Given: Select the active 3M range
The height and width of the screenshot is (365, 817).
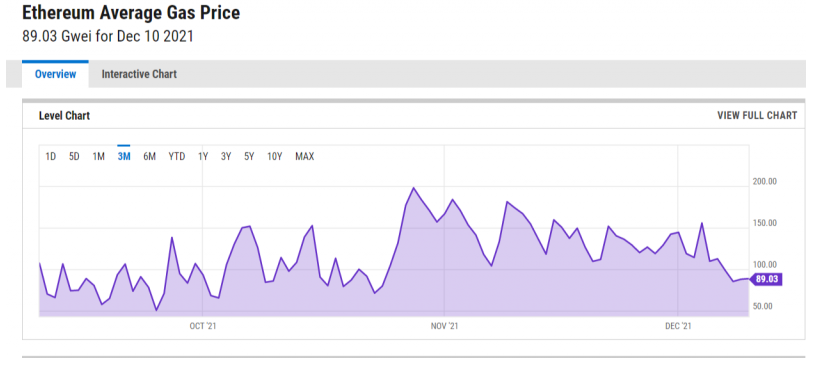Looking at the screenshot, I should 124,156.
